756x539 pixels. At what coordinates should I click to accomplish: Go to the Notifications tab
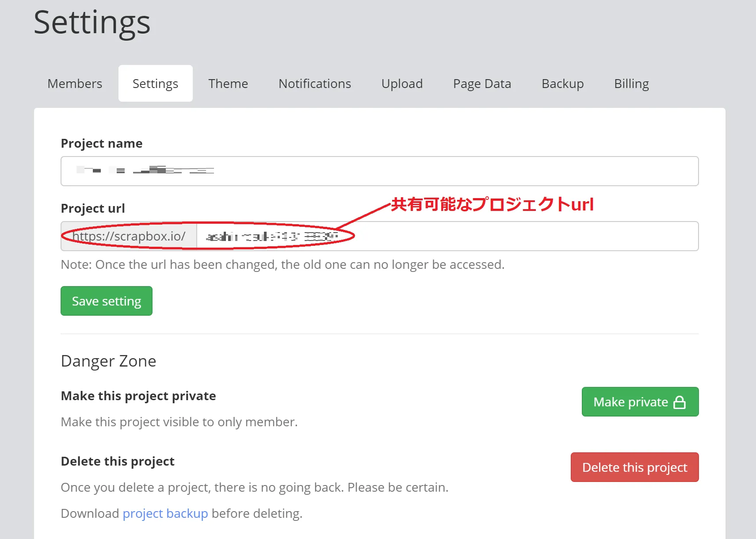(x=314, y=84)
